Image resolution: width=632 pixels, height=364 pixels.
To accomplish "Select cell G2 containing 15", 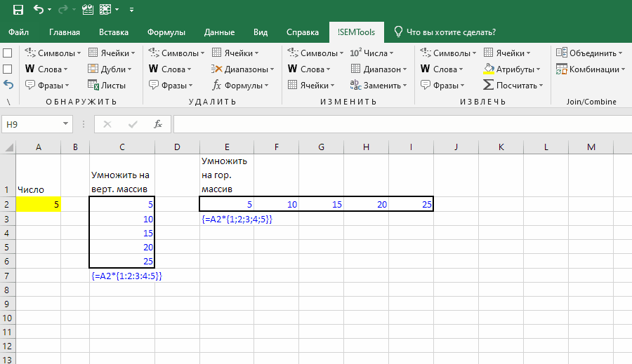I will click(x=321, y=204).
